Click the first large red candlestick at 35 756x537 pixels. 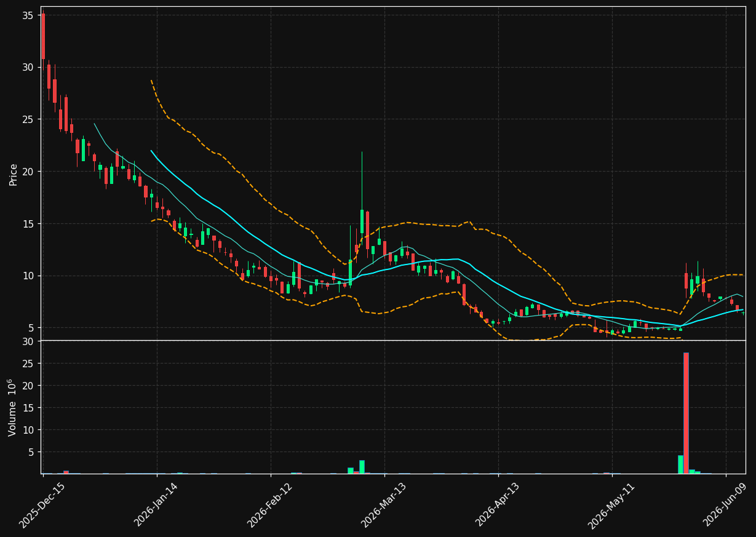[x=43, y=36]
